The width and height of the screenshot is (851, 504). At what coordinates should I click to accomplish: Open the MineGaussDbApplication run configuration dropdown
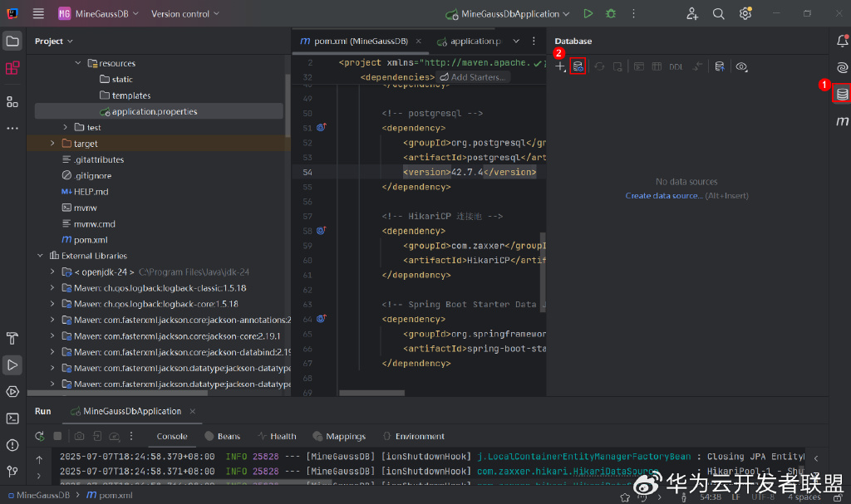(508, 13)
